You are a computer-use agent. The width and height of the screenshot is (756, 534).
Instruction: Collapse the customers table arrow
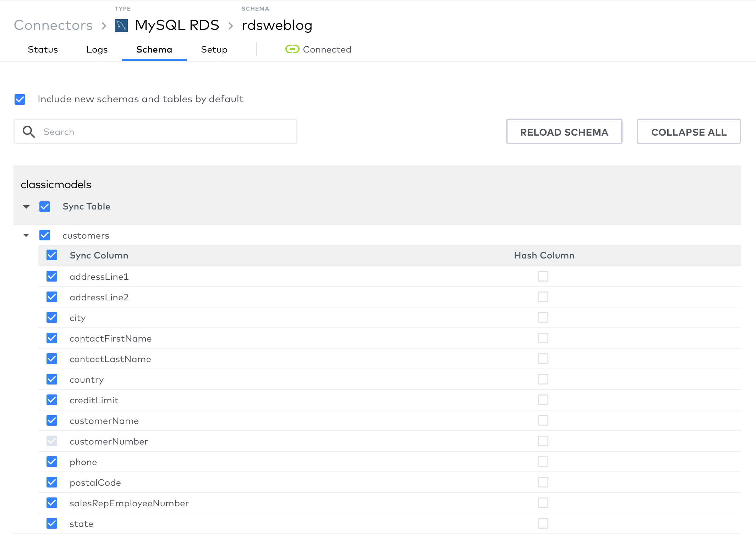tap(26, 235)
